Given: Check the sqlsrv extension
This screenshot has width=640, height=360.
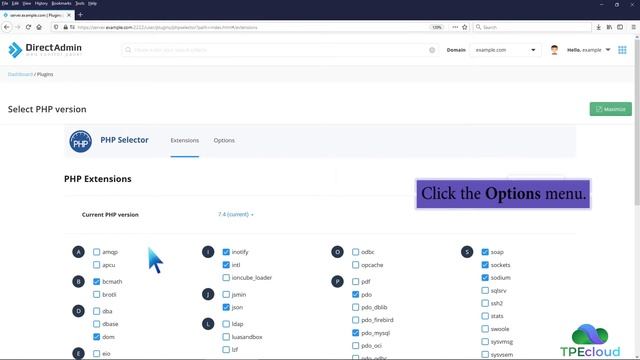Looking at the screenshot, I should [485, 291].
